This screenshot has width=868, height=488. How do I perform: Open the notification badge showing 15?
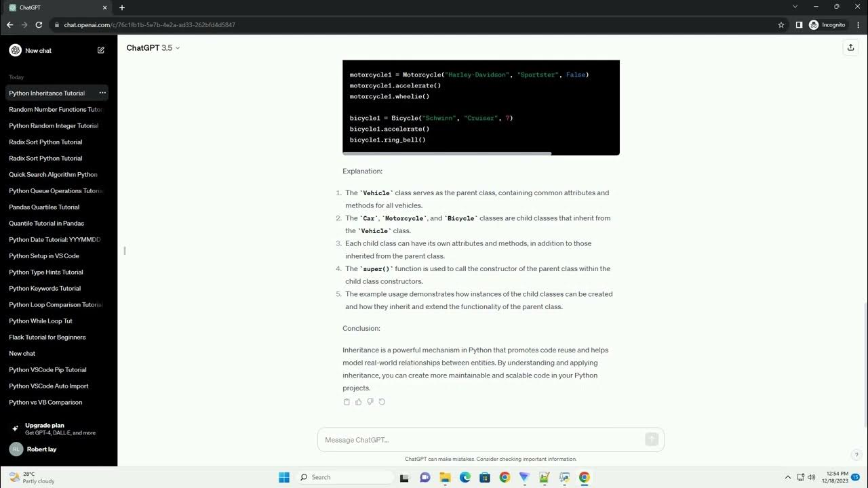[x=856, y=477]
